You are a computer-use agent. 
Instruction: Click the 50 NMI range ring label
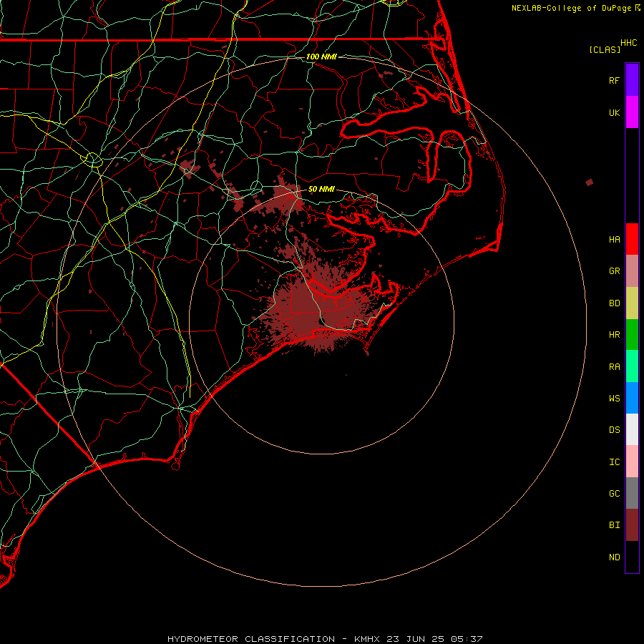point(321,189)
